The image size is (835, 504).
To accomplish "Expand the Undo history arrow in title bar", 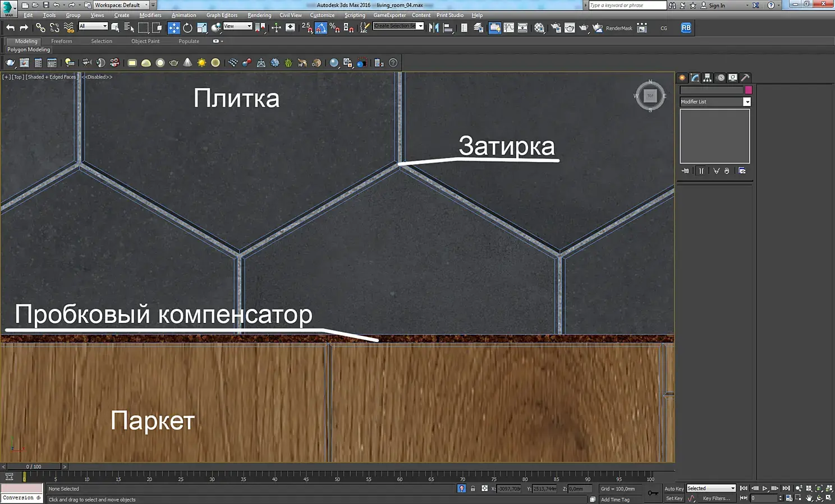I will pos(64,5).
